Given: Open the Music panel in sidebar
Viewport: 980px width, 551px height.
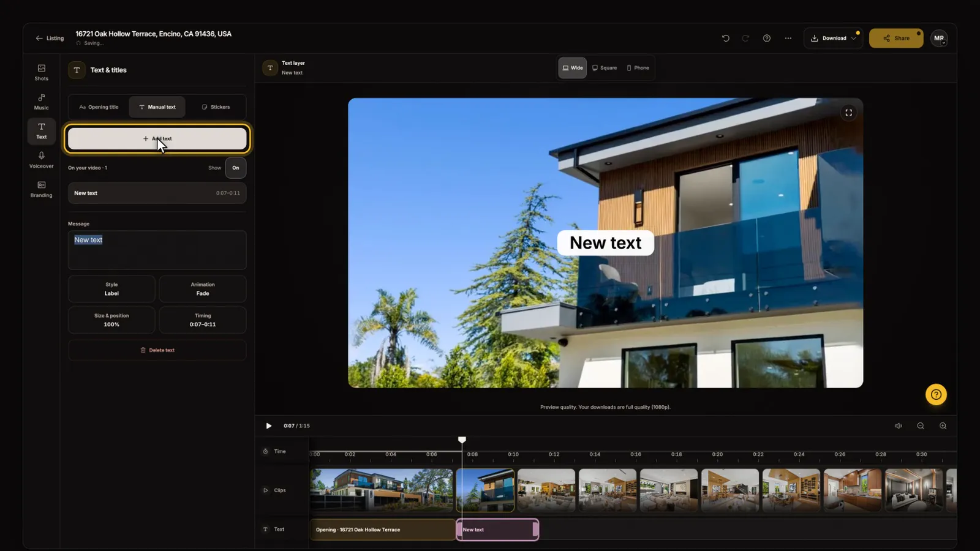Looking at the screenshot, I should click(41, 102).
